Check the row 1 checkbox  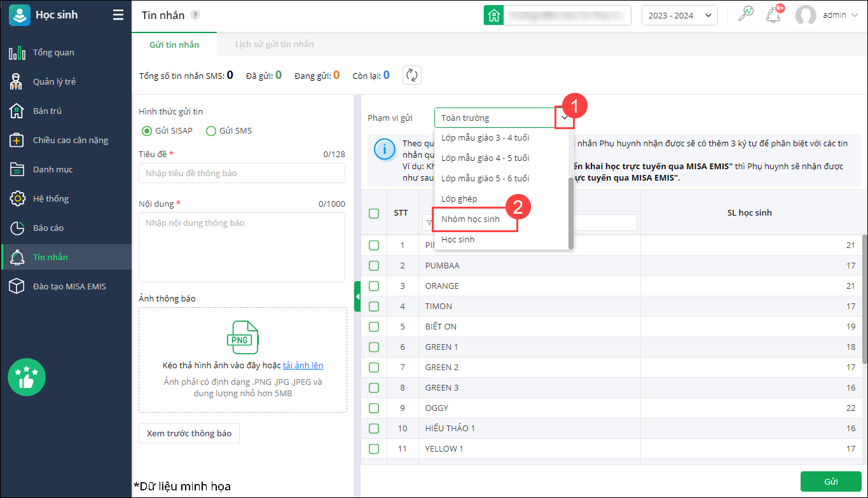click(x=374, y=245)
